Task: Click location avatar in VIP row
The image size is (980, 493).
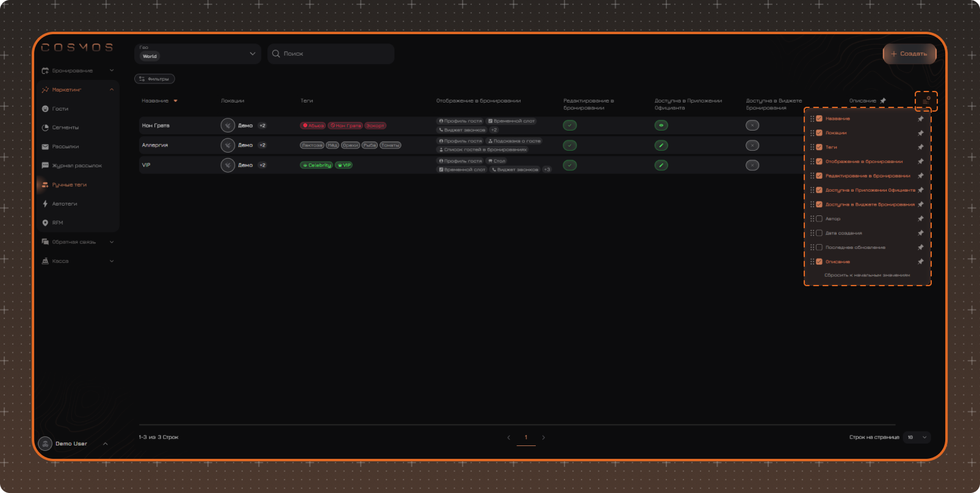Action: [228, 165]
